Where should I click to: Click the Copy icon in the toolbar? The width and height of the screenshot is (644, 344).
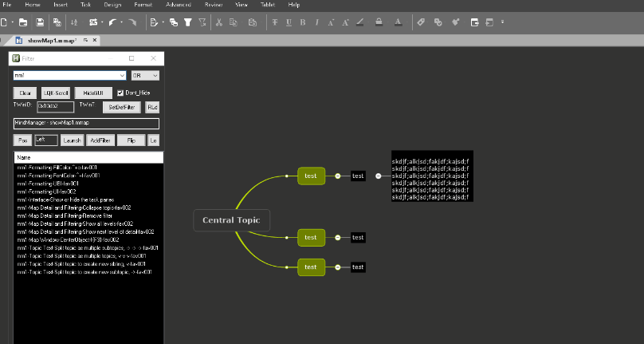pyautogui.click(x=234, y=22)
